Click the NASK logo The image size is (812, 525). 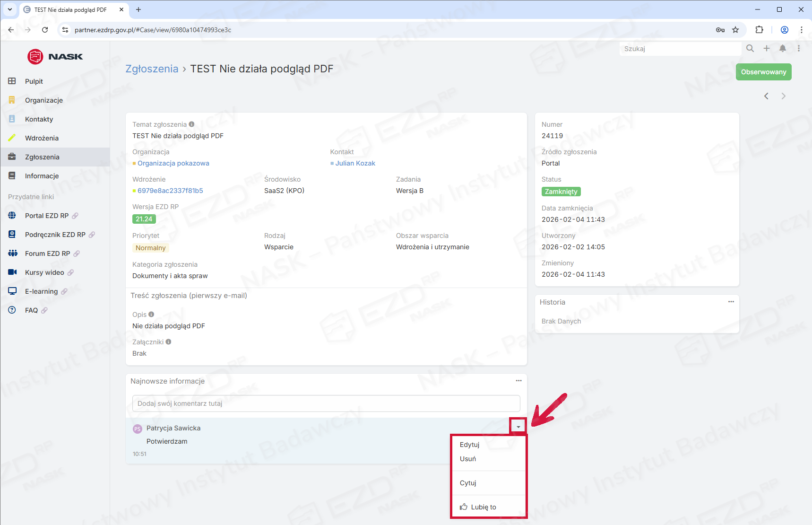[x=55, y=57]
